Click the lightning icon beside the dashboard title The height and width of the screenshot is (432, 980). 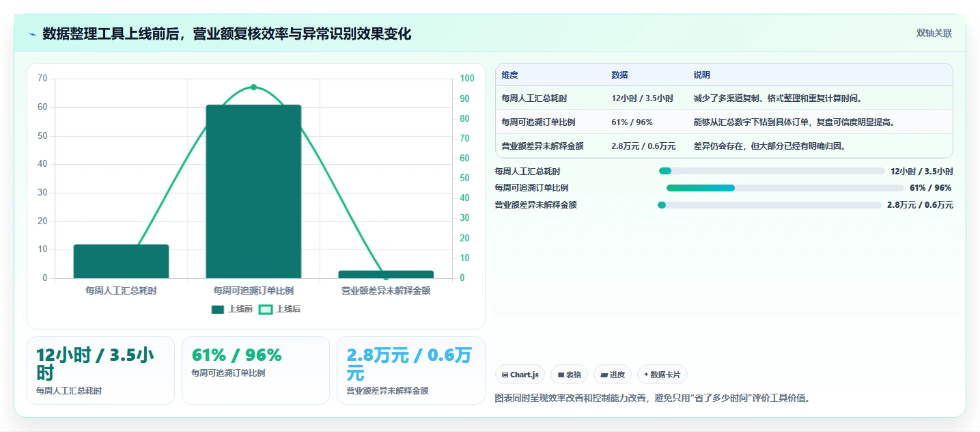(32, 34)
